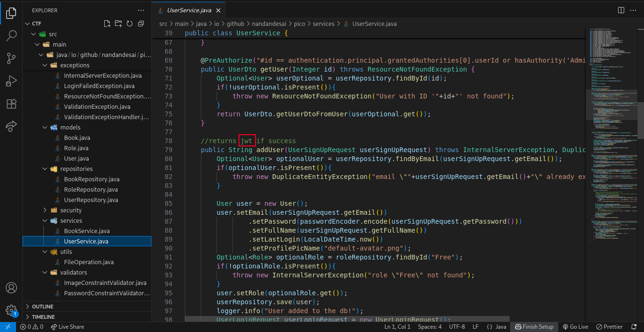Open the Manage gear icon
This screenshot has width=644, height=332.
(x=11, y=310)
